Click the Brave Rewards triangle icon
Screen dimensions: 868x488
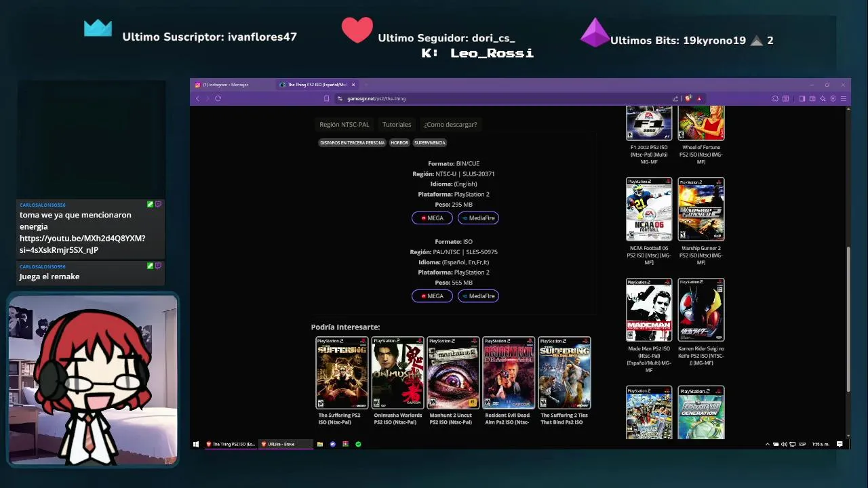(x=698, y=98)
